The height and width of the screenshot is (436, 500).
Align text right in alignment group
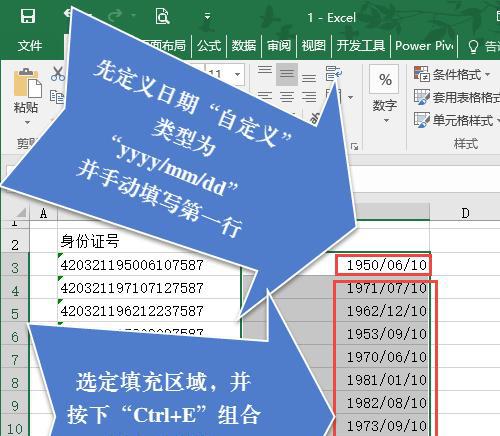[309, 97]
